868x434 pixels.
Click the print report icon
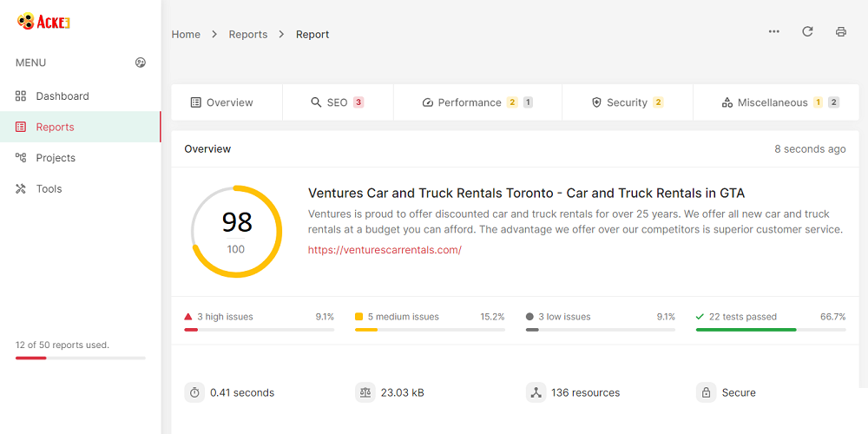(x=840, y=32)
